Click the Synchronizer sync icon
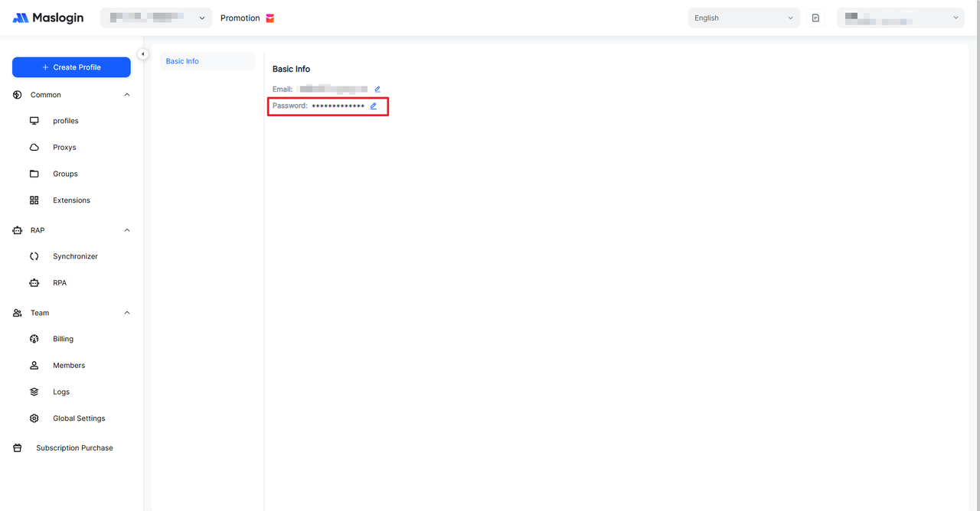Viewport: 980px width, 511px height. pyautogui.click(x=34, y=256)
